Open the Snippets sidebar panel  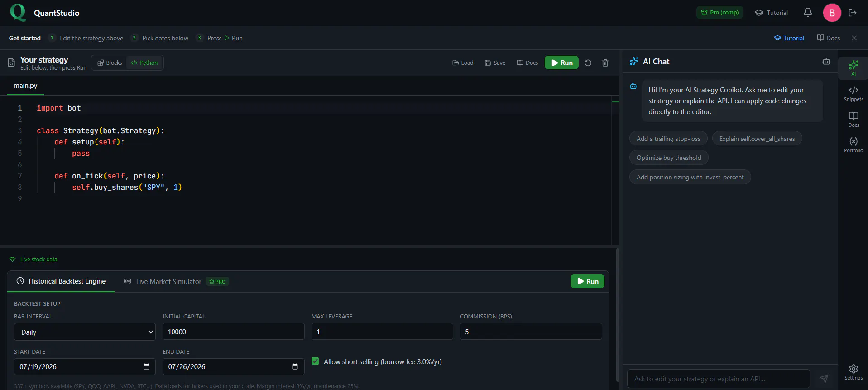click(x=854, y=94)
